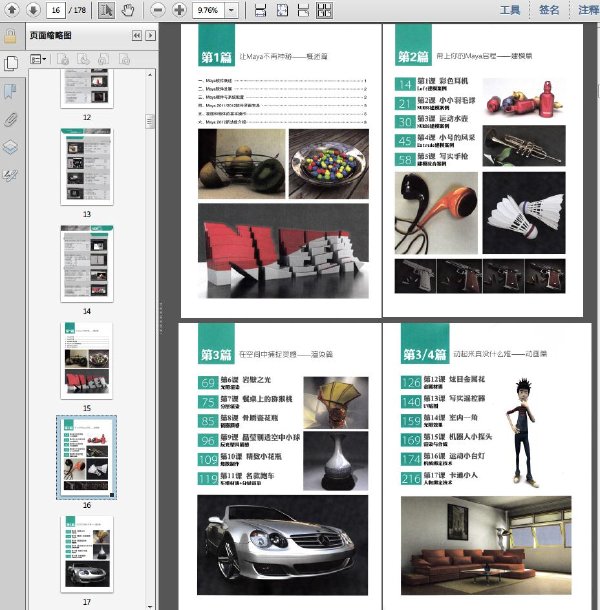Click the cartoon boy character image
Screen dimensions: 600x610
point(523,432)
